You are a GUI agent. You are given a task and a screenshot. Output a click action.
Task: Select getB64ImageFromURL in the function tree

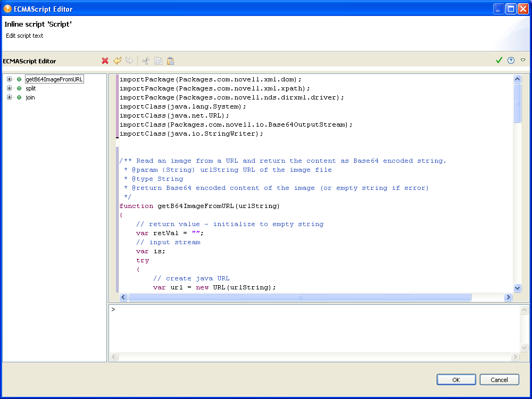point(54,79)
